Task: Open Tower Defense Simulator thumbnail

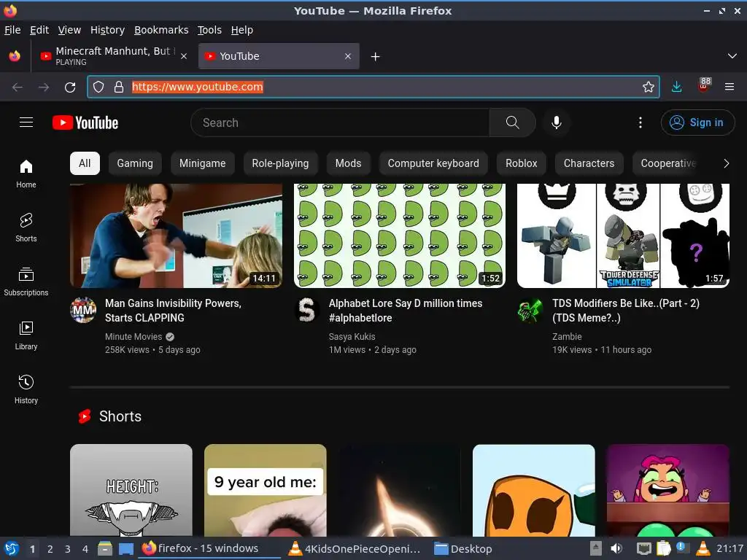Action: click(x=623, y=236)
